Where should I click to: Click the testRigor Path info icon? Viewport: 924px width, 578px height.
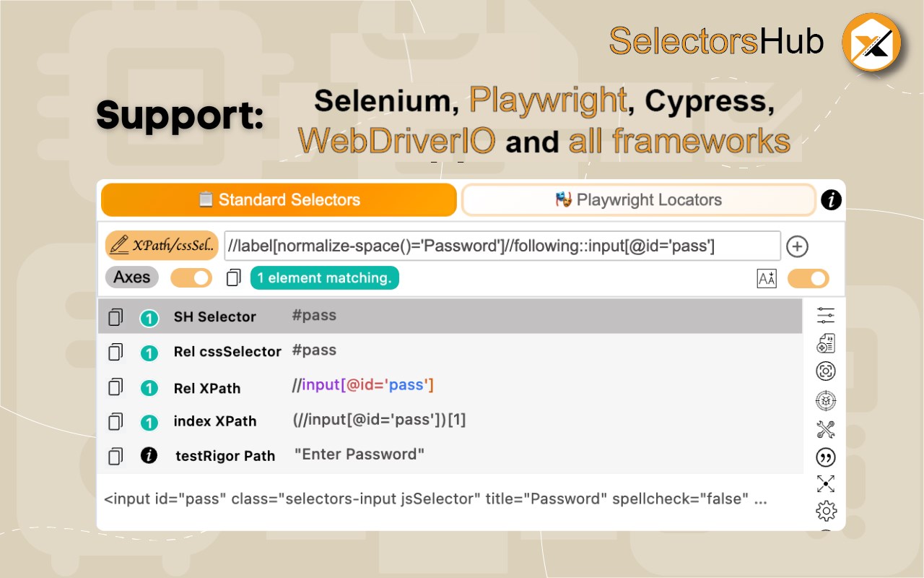(149, 455)
